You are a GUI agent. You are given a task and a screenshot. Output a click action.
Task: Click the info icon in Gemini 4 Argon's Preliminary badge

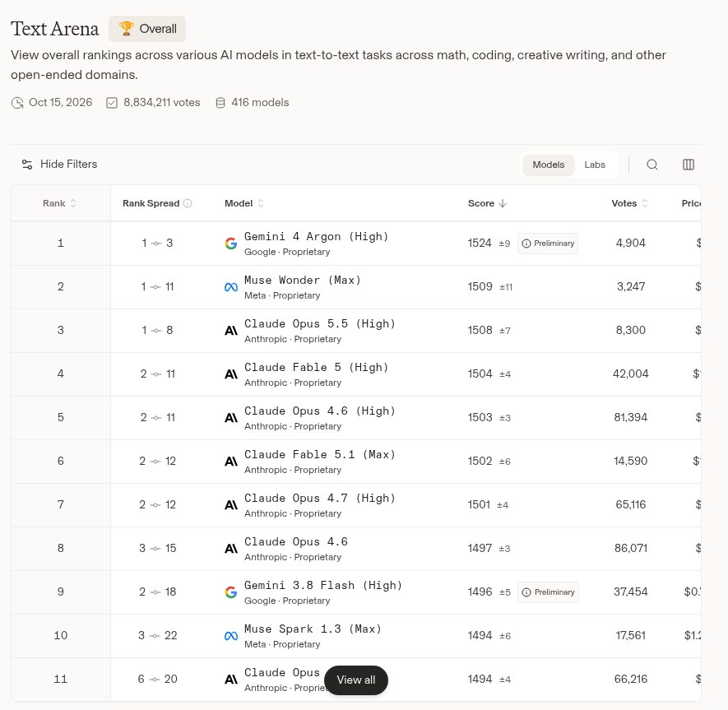526,244
